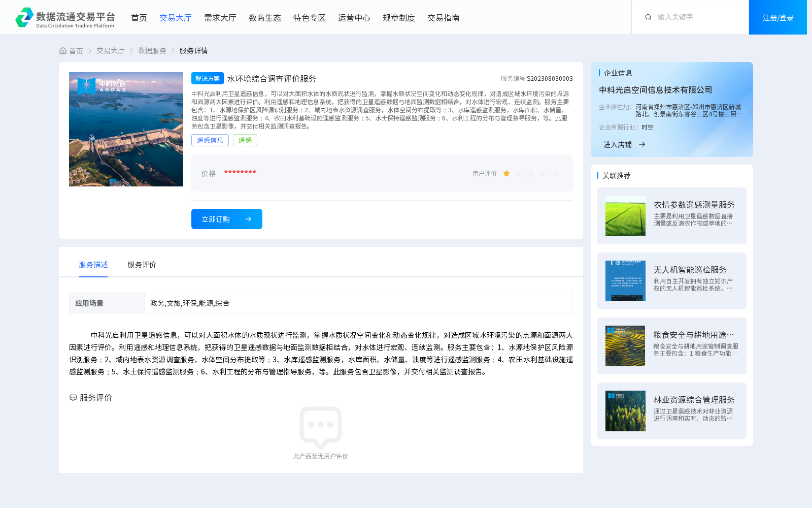Click the fourth rating star
Viewport: 812px width, 508px height.
coord(543,173)
